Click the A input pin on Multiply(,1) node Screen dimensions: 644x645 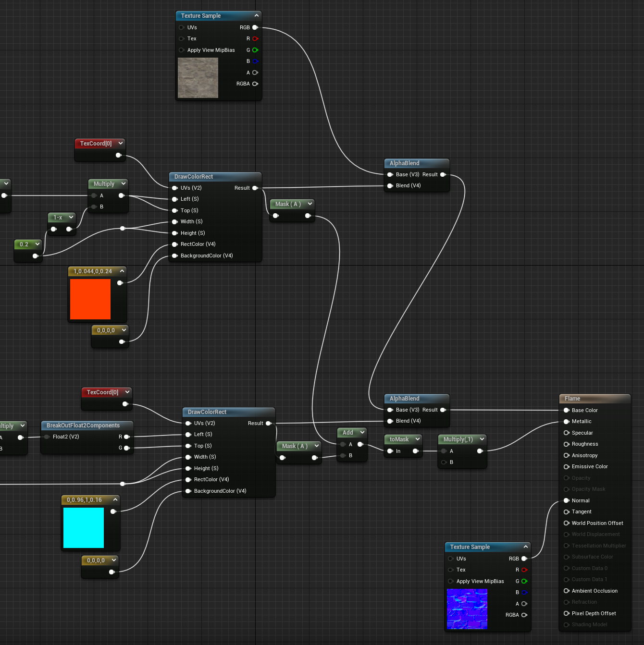click(x=444, y=451)
